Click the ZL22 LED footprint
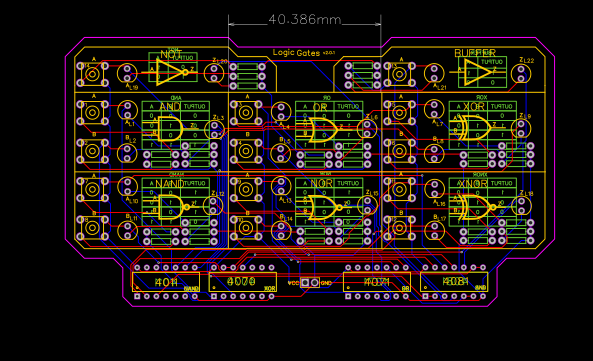Image resolution: width=593 pixels, height=361 pixels. [521, 74]
